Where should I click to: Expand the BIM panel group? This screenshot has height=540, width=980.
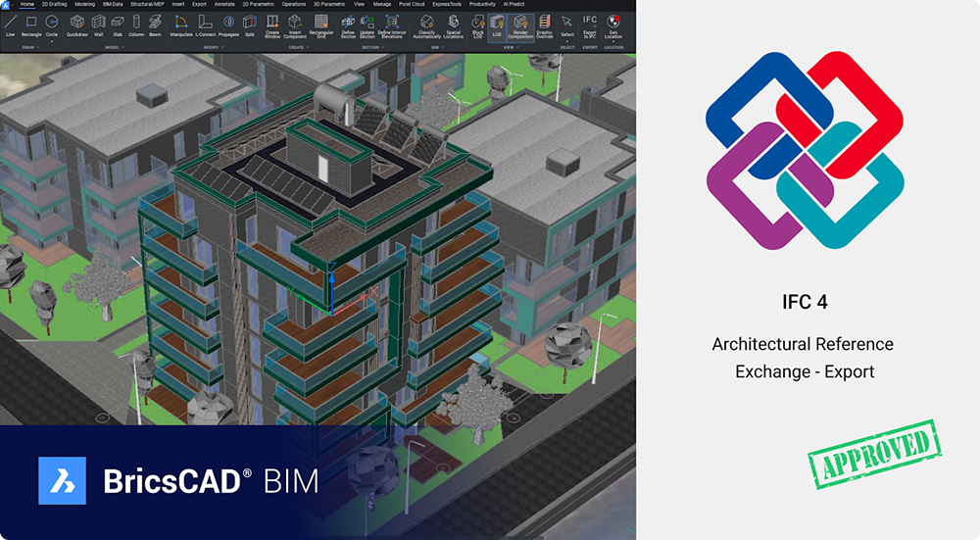coord(437,47)
